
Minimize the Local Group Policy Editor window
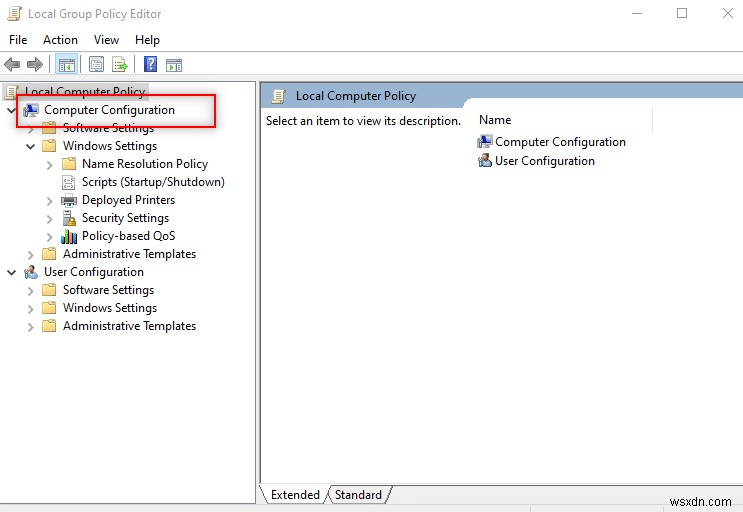(637, 13)
